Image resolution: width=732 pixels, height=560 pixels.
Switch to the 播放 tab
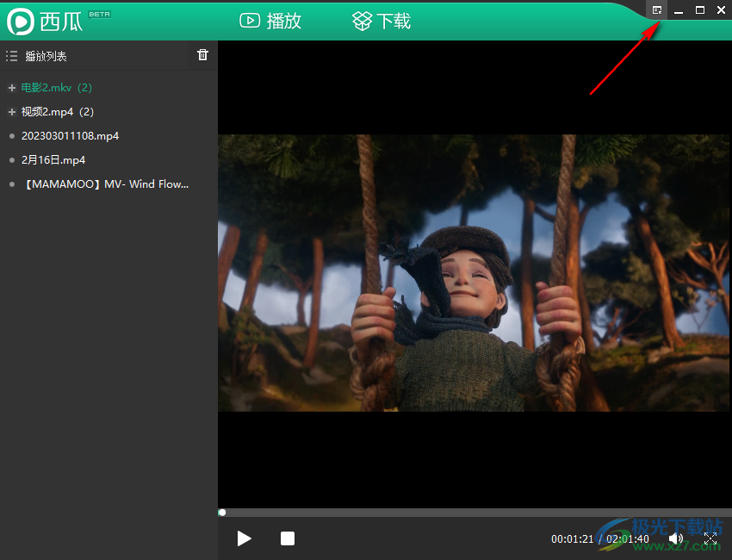(270, 21)
